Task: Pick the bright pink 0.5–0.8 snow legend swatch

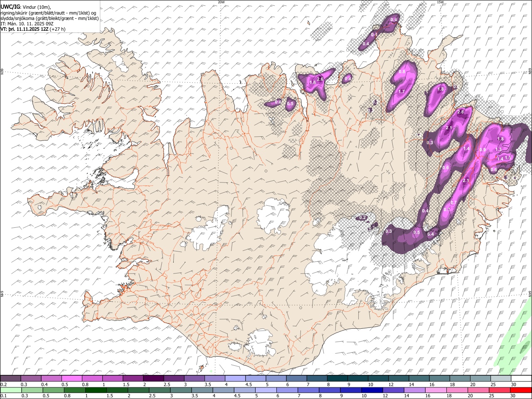Action: point(72,379)
